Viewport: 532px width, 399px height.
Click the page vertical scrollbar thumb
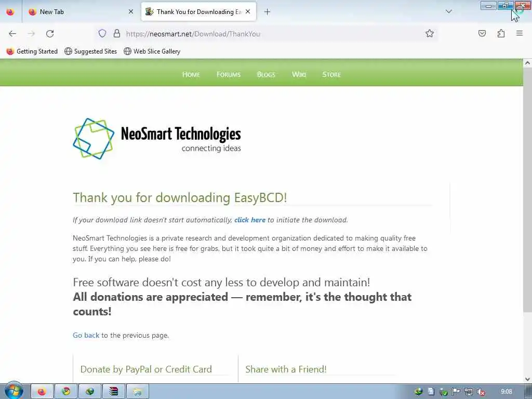(527, 190)
